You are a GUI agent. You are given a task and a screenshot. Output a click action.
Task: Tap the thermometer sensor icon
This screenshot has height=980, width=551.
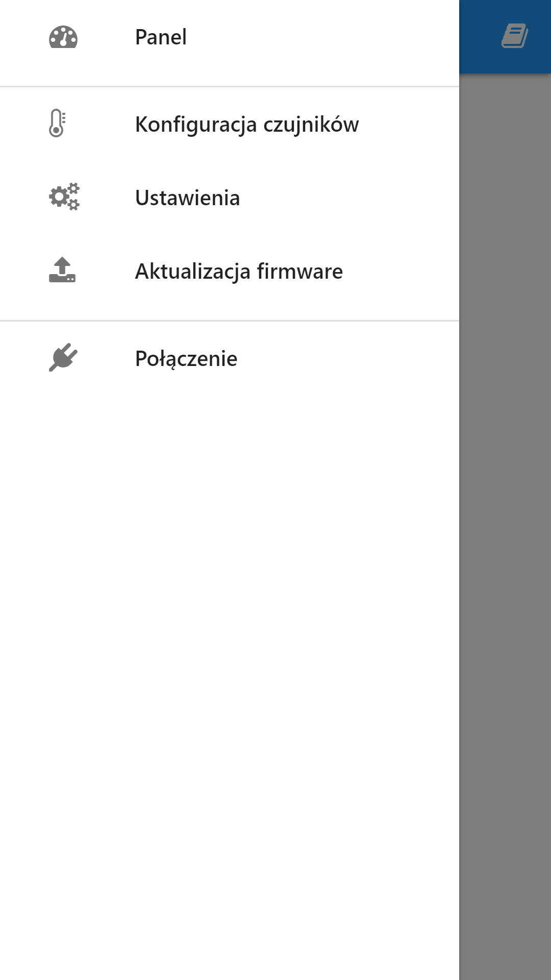point(57,124)
